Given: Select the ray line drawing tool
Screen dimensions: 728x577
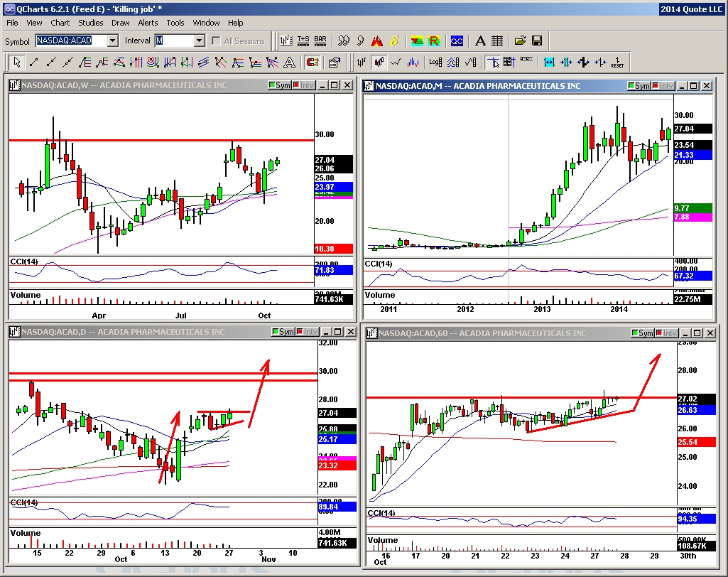Looking at the screenshot, I should click(51, 62).
